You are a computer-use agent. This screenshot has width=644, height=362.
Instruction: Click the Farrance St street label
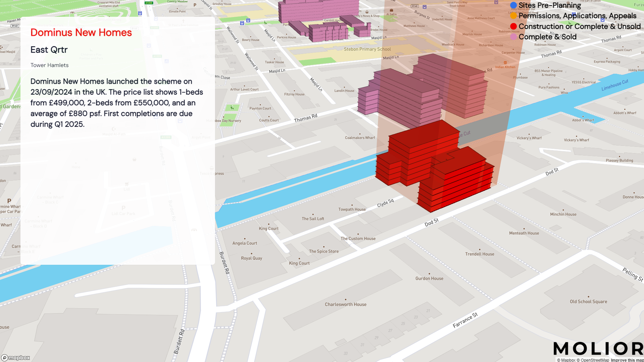(465, 320)
